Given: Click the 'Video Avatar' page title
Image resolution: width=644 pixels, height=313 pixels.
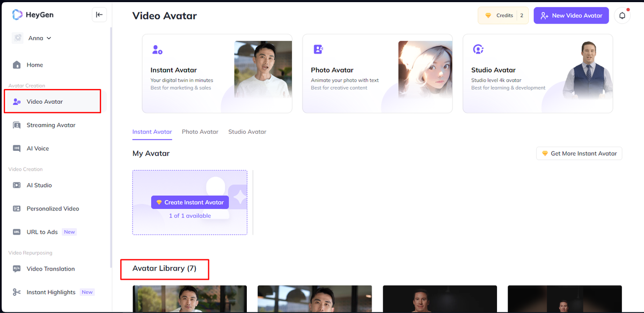Looking at the screenshot, I should coord(165,16).
